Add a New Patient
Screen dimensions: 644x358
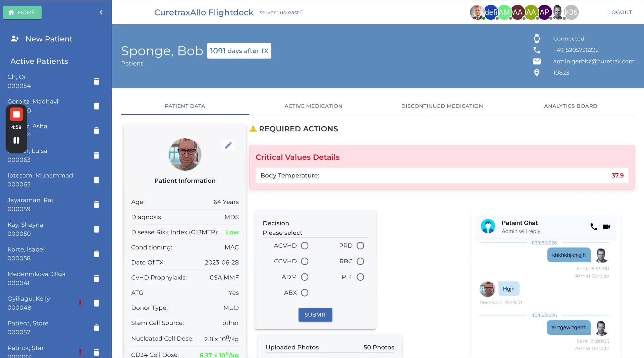point(49,39)
